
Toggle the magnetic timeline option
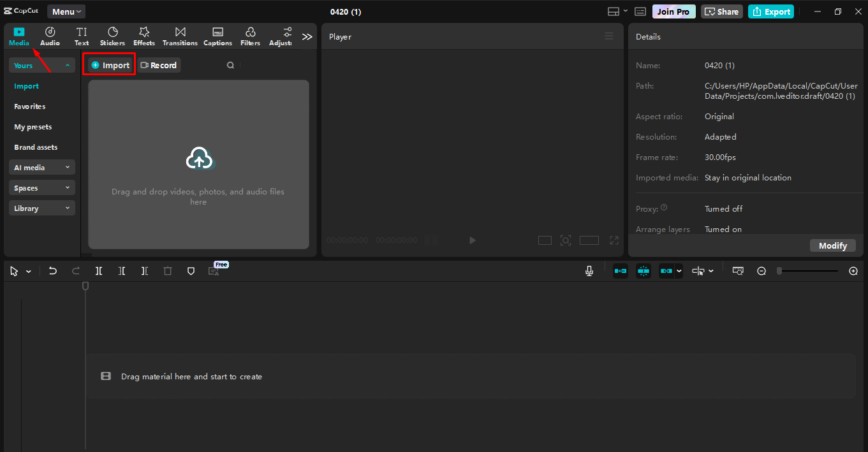click(x=620, y=270)
